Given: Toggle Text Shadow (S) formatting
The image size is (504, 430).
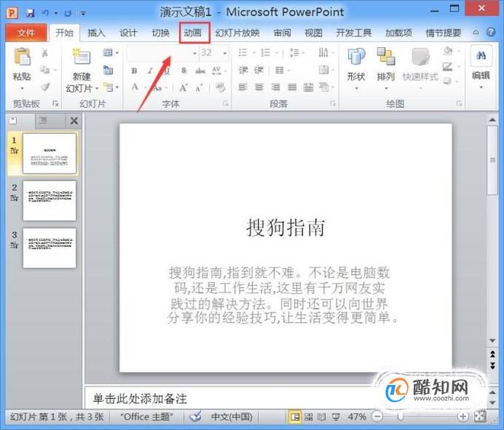Looking at the screenshot, I should (183, 70).
